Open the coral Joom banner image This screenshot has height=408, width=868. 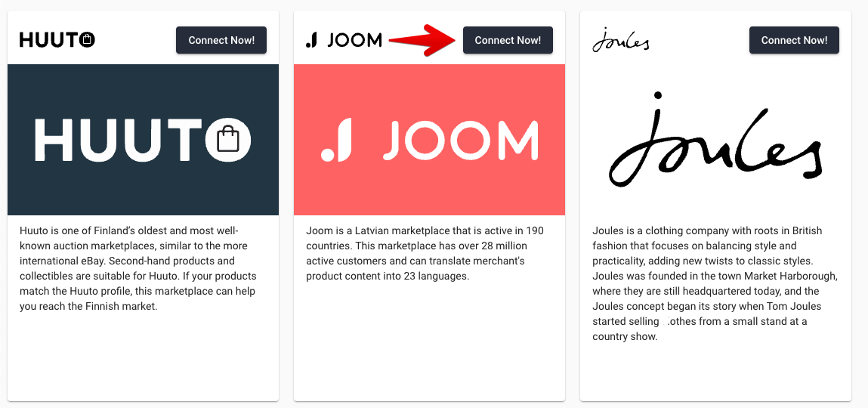tap(429, 140)
